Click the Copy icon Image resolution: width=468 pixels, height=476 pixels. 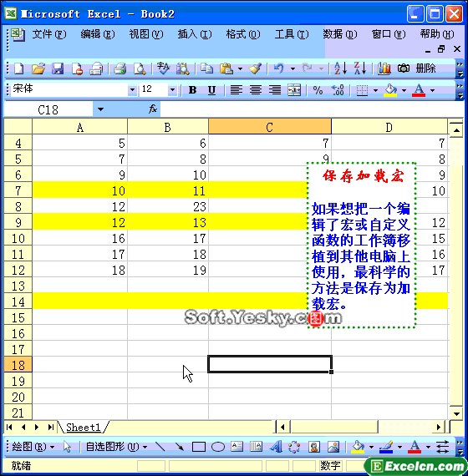(206, 68)
